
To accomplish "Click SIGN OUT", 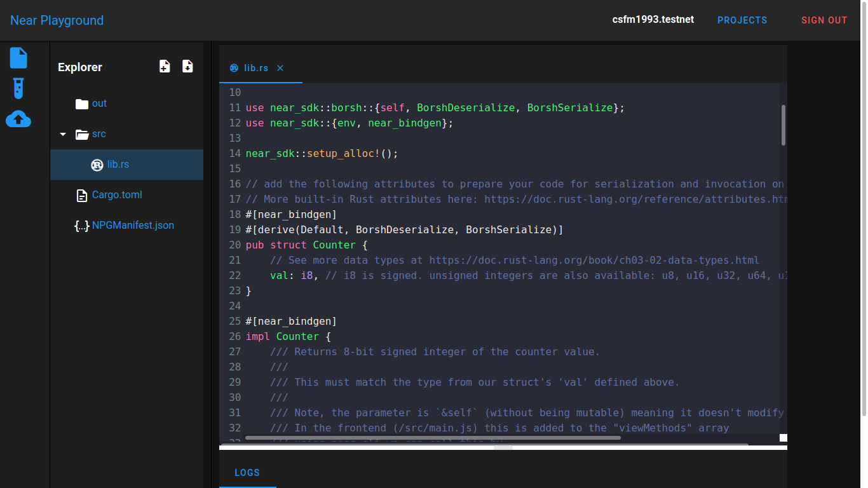I will coord(824,20).
